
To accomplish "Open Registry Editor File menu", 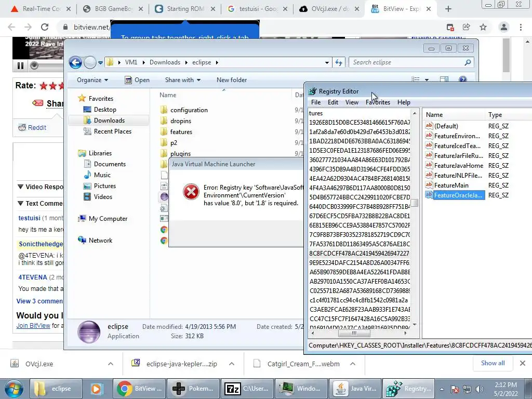I will (x=316, y=102).
